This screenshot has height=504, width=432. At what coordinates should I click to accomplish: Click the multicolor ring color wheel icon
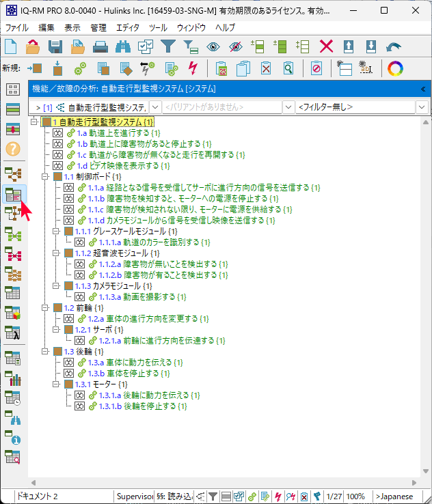[394, 68]
